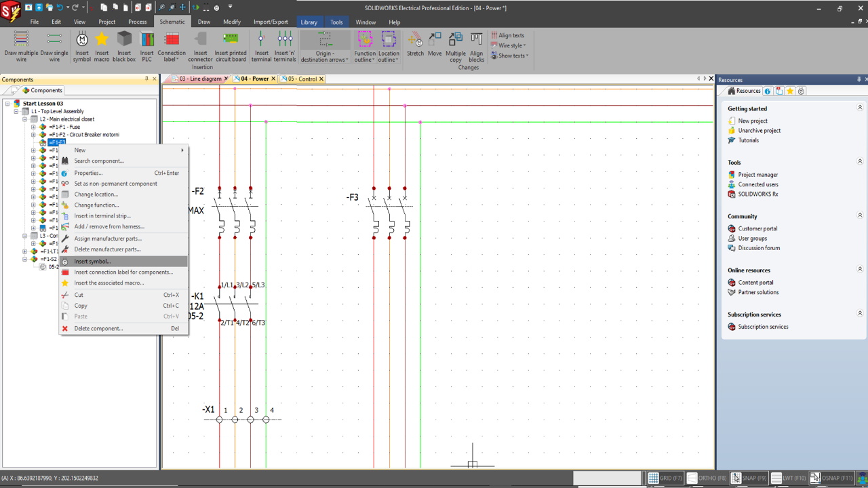Screen dimensions: 868x488
Task: Click the Unarchive project link
Action: (759, 130)
